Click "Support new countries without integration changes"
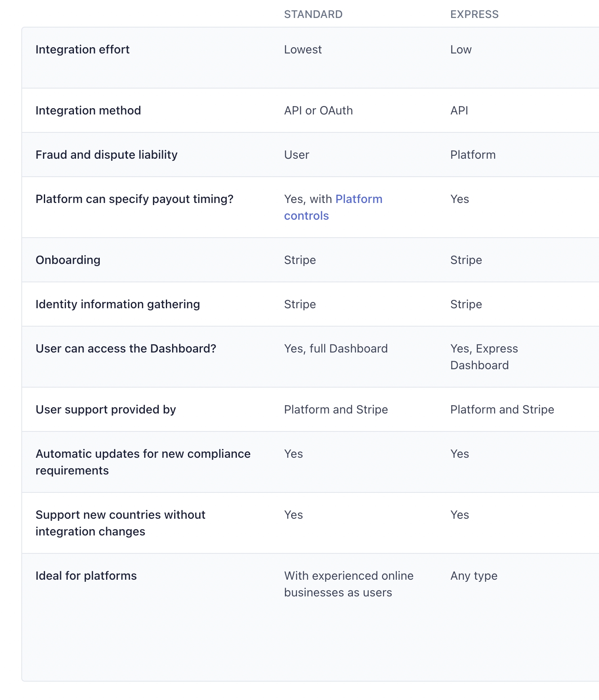This screenshot has height=700, width=599. pyautogui.click(x=120, y=523)
